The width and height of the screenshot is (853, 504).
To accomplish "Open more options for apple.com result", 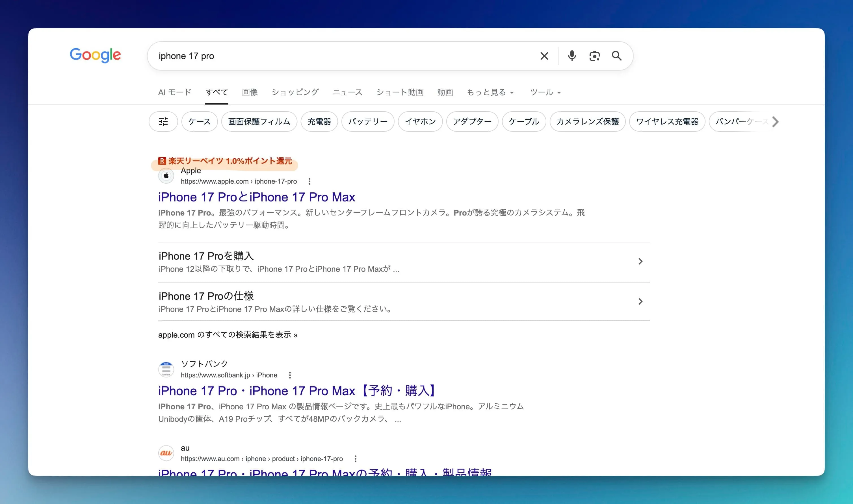I will (x=309, y=181).
